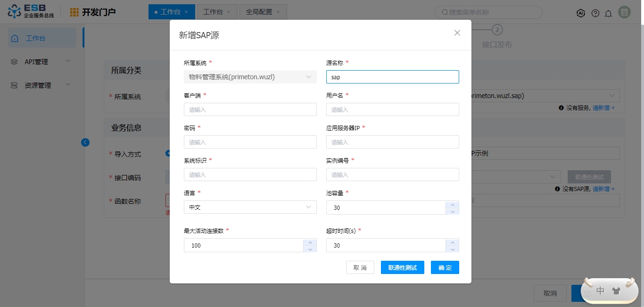Switch to the 全局配置 tab
The image size is (644, 307).
click(x=259, y=12)
